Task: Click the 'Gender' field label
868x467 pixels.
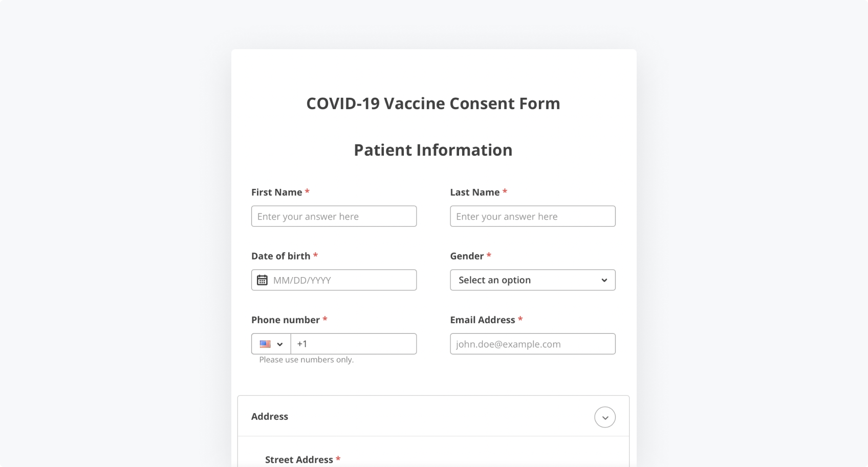Action: [x=467, y=256]
